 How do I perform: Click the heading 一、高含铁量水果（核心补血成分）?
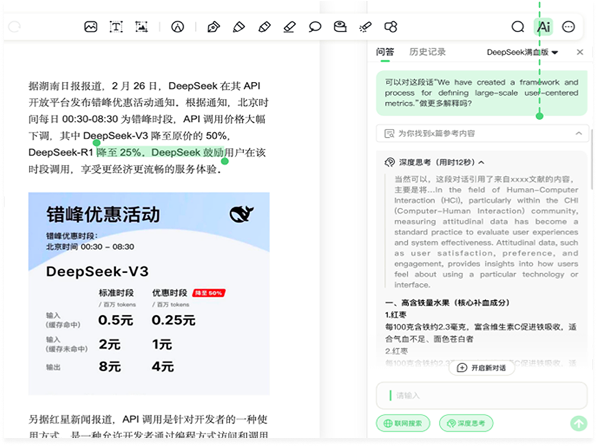pyautogui.click(x=447, y=303)
